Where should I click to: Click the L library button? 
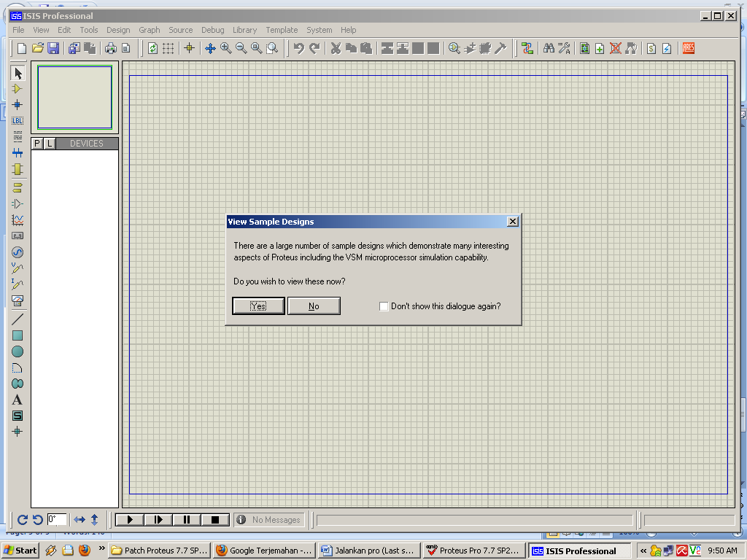pos(50,144)
